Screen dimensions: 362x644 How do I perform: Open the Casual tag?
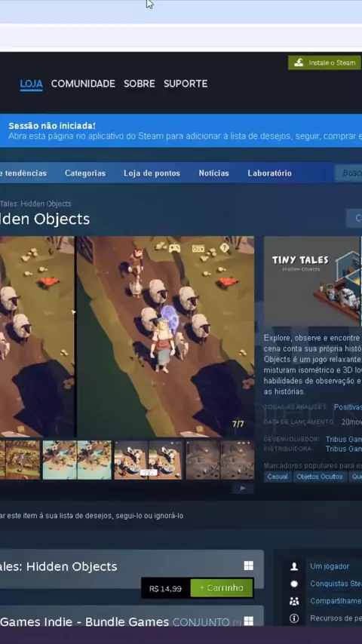[278, 477]
